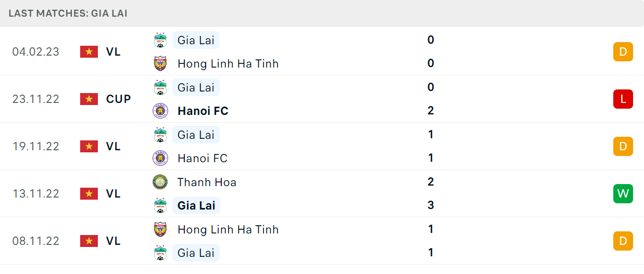This screenshot has width=644, height=274.
Task: Click the CUP competition label
Action: click(119, 99)
